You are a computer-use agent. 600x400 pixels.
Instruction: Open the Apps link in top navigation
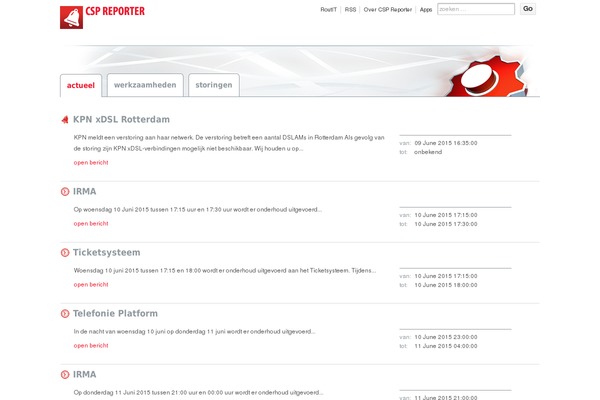point(426,10)
